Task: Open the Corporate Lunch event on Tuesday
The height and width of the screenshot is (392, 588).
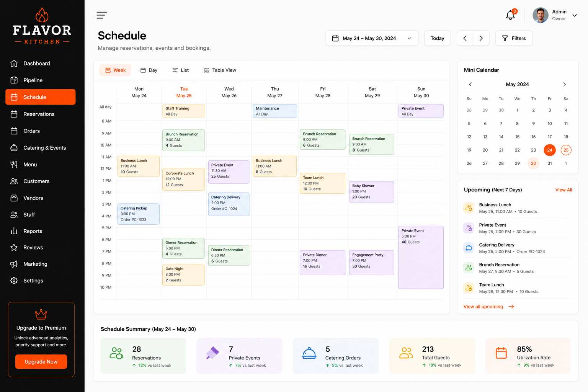Action: (184, 179)
